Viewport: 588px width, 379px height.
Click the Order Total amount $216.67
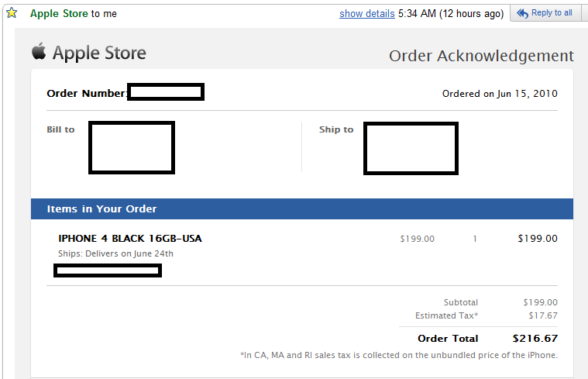535,339
